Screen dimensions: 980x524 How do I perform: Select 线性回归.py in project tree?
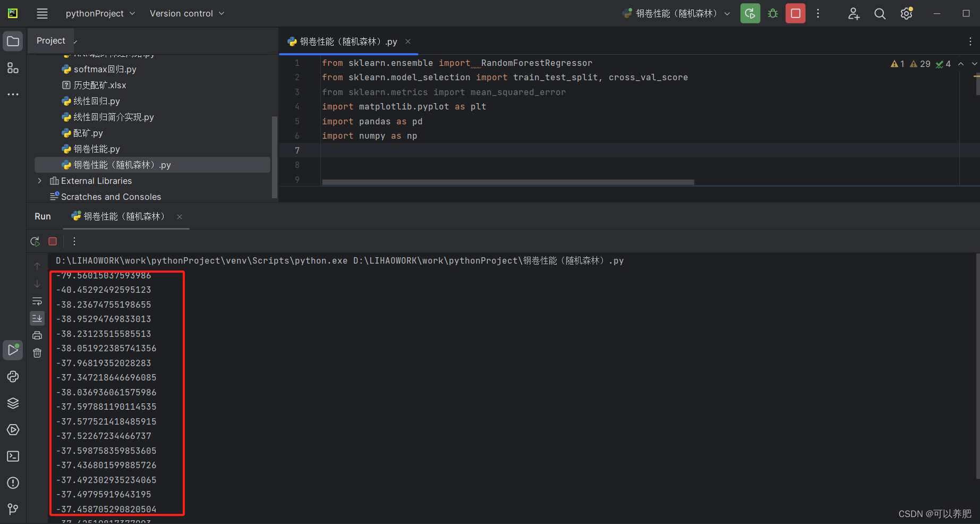pos(91,101)
